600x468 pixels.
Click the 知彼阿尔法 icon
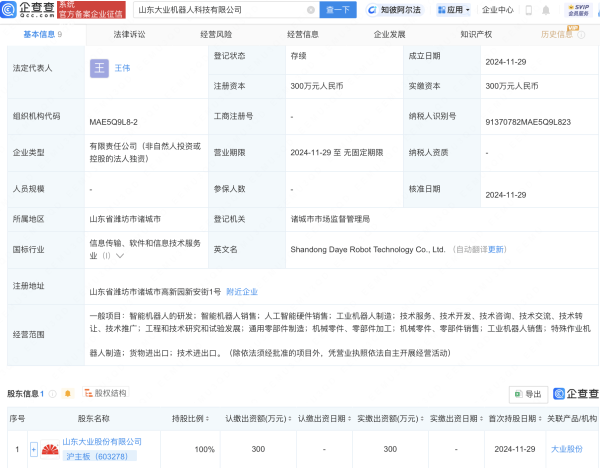(x=372, y=10)
